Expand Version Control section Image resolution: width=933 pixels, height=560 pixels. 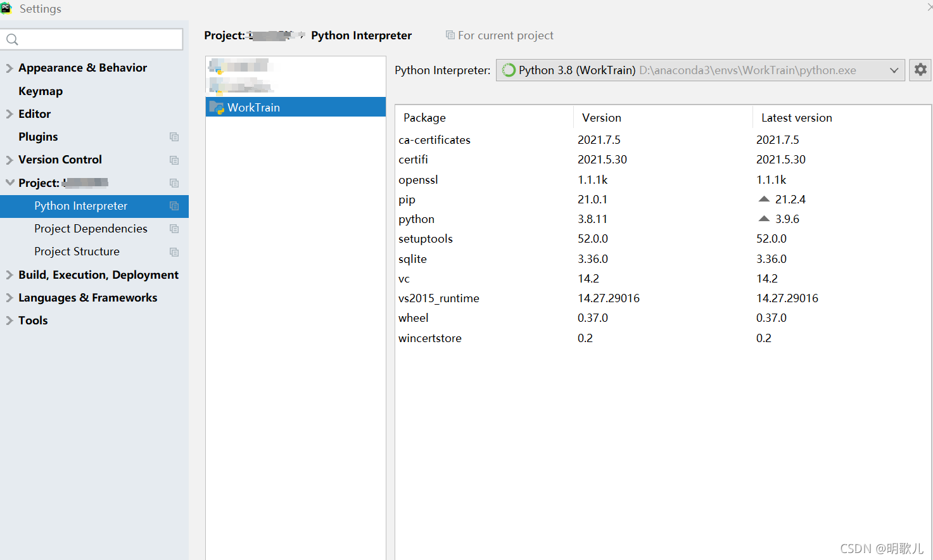click(10, 160)
